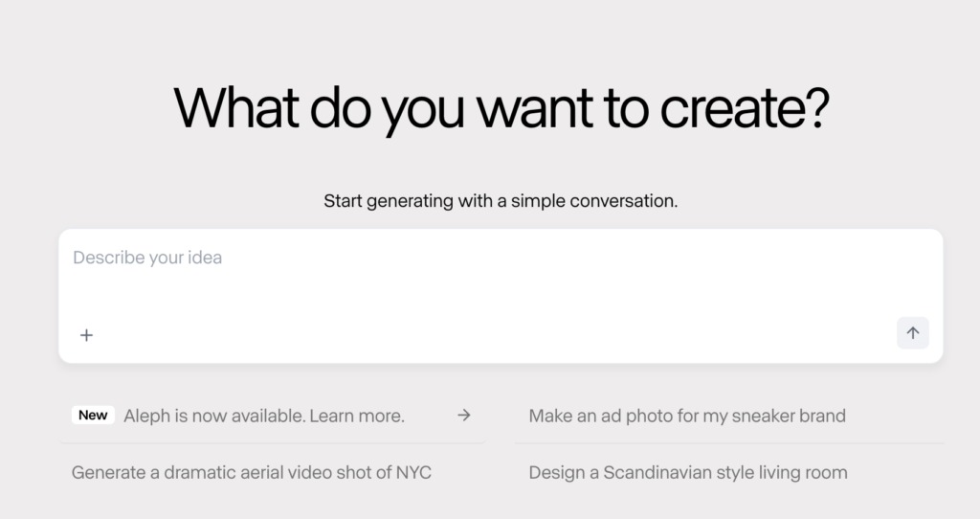The image size is (980, 519).
Task: Open the Aleph is now available announcement
Action: coord(273,416)
